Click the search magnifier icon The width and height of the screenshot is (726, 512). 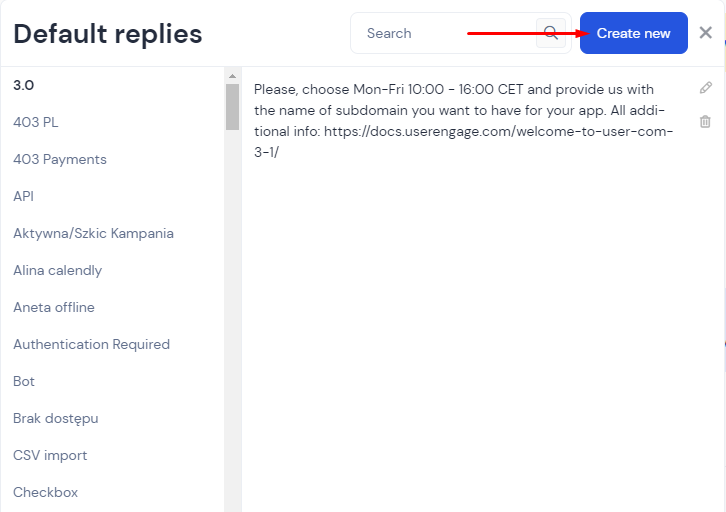coord(551,33)
